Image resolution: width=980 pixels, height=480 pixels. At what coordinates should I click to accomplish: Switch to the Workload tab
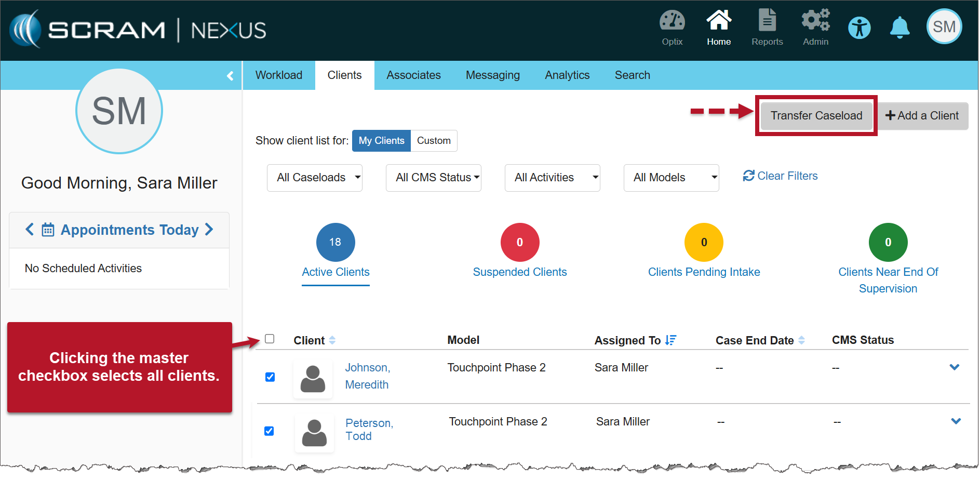(x=278, y=75)
